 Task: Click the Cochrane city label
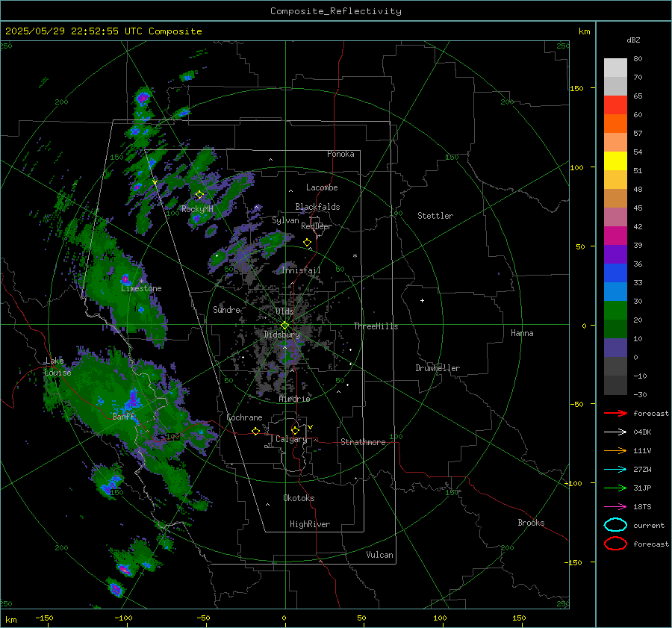[244, 417]
